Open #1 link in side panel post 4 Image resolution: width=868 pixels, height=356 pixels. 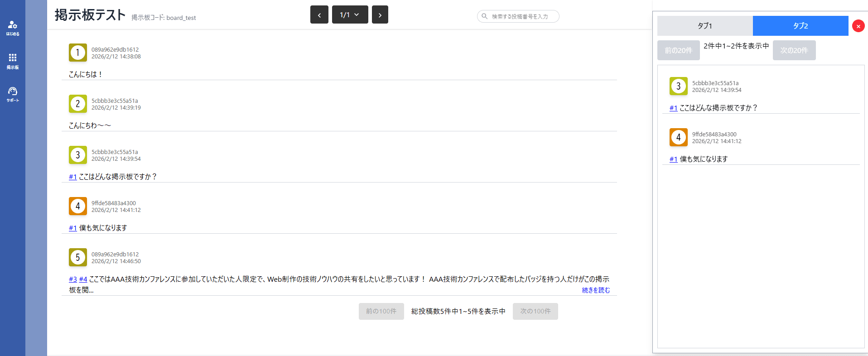tap(674, 159)
